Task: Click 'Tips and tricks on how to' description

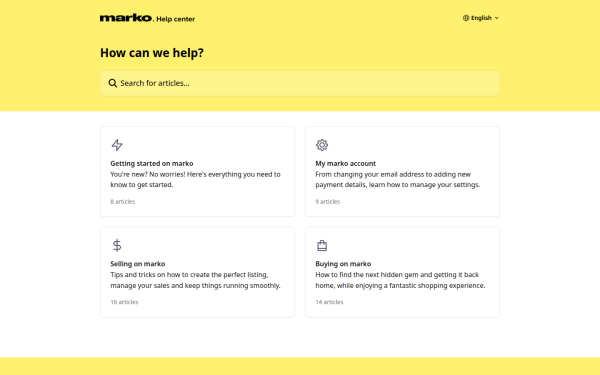Action: [195, 280]
